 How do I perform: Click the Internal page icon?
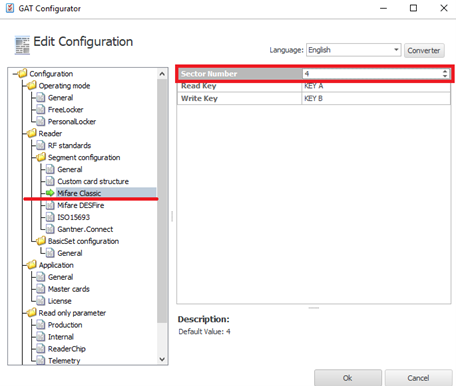41,337
